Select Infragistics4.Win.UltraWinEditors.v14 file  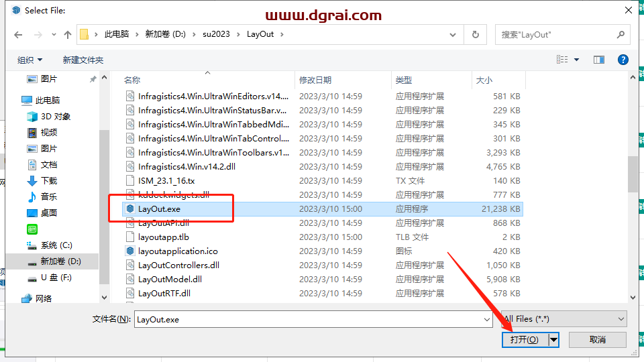[213, 97]
